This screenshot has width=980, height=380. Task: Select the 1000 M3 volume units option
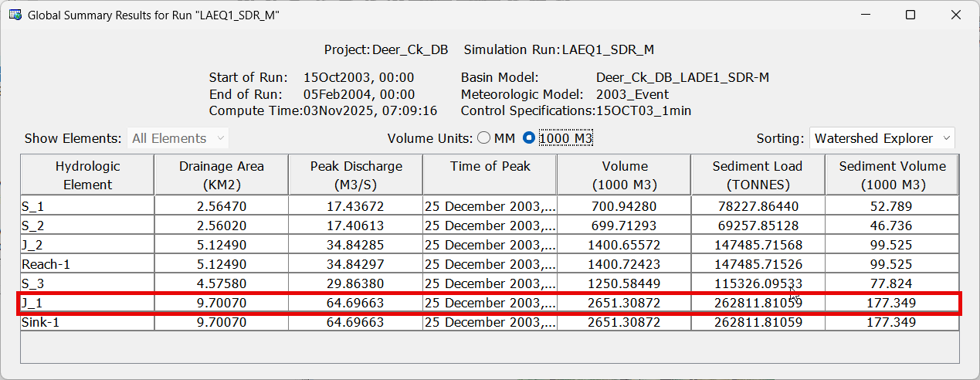tap(529, 138)
